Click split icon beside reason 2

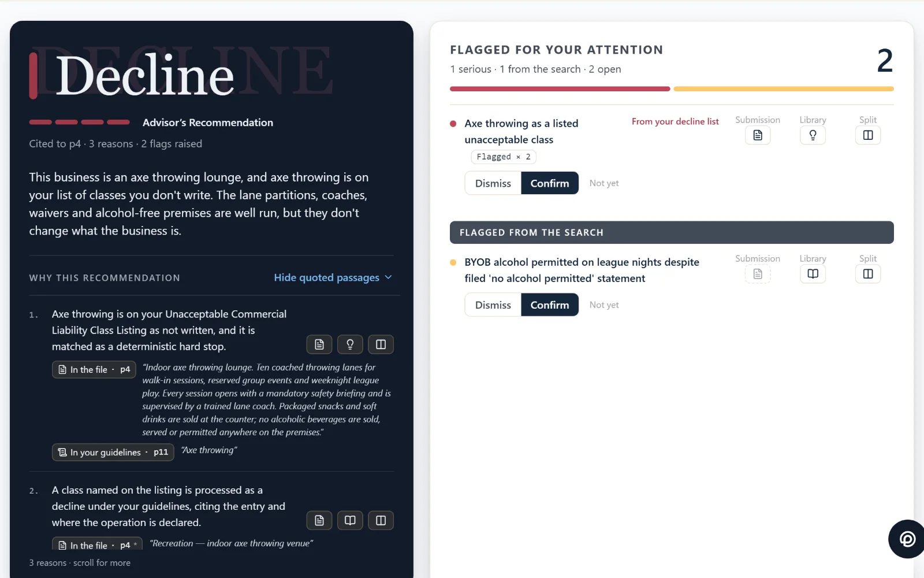381,521
